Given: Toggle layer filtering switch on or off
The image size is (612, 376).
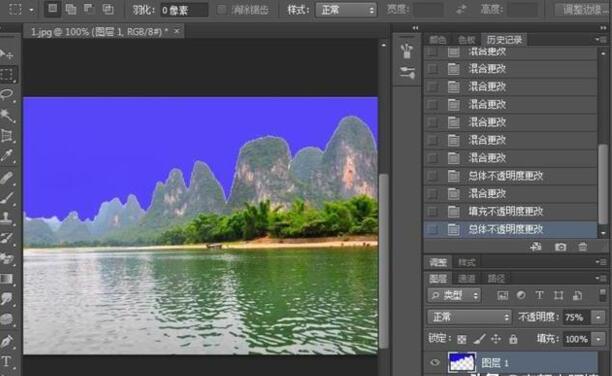Looking at the screenshot, I should pyautogui.click(x=602, y=295).
